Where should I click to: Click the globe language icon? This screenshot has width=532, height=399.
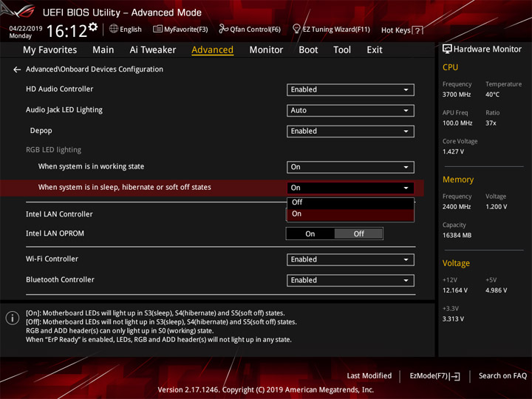pyautogui.click(x=114, y=29)
